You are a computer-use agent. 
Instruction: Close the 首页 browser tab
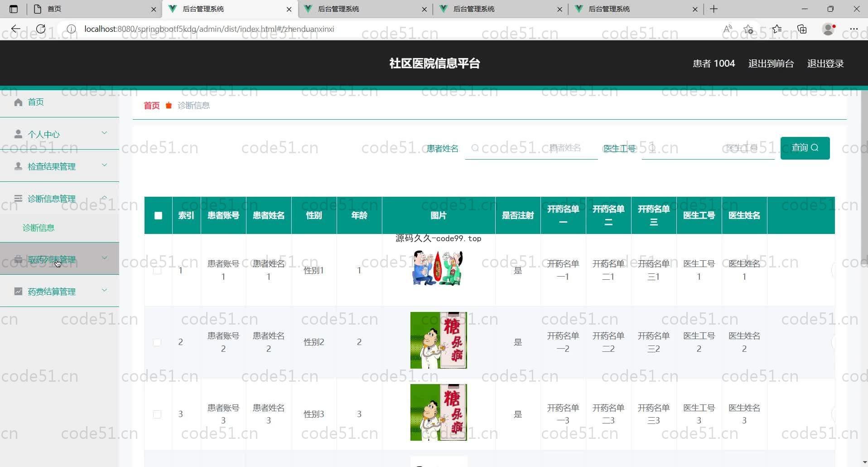click(x=154, y=9)
